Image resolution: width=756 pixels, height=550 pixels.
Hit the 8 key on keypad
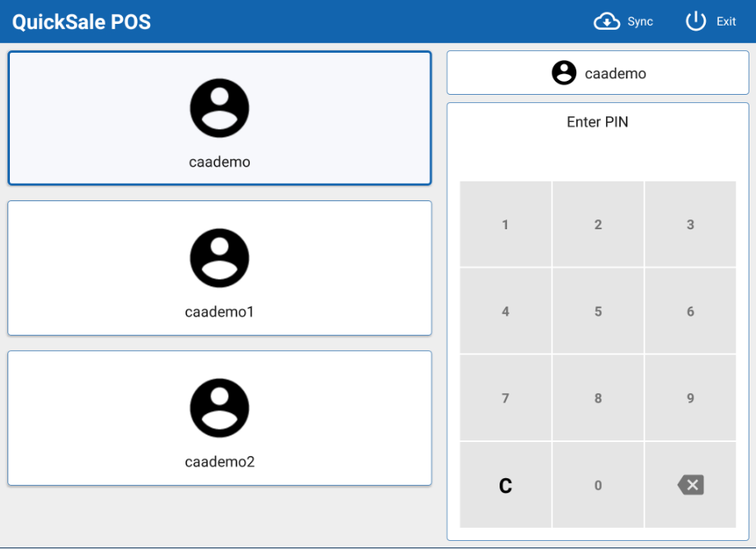[x=598, y=398]
